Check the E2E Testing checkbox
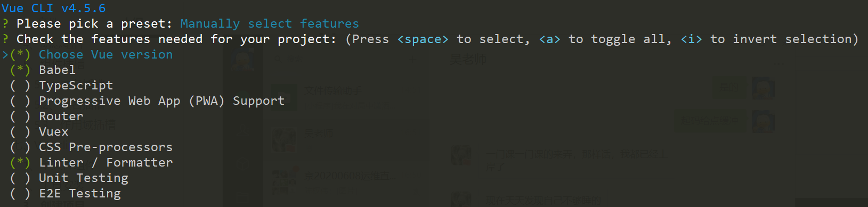This screenshot has width=868, height=207. (20, 194)
